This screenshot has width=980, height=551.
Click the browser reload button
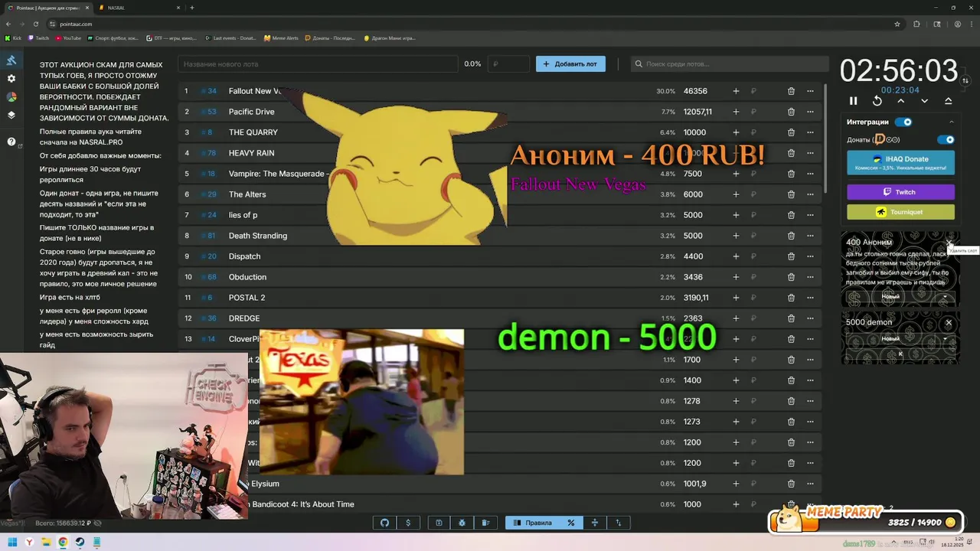(36, 24)
